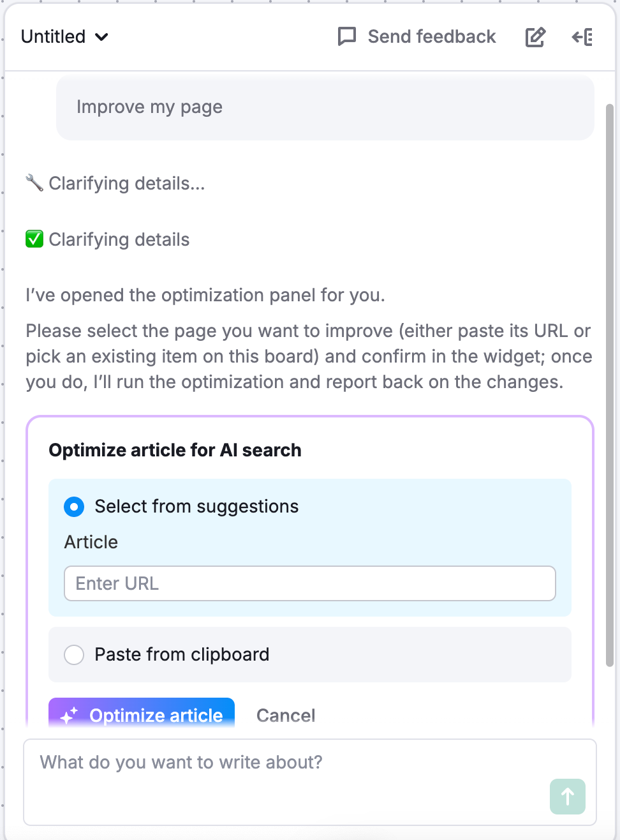This screenshot has width=620, height=840.
Task: Send the message with the up-arrow icon
Action: point(567,797)
